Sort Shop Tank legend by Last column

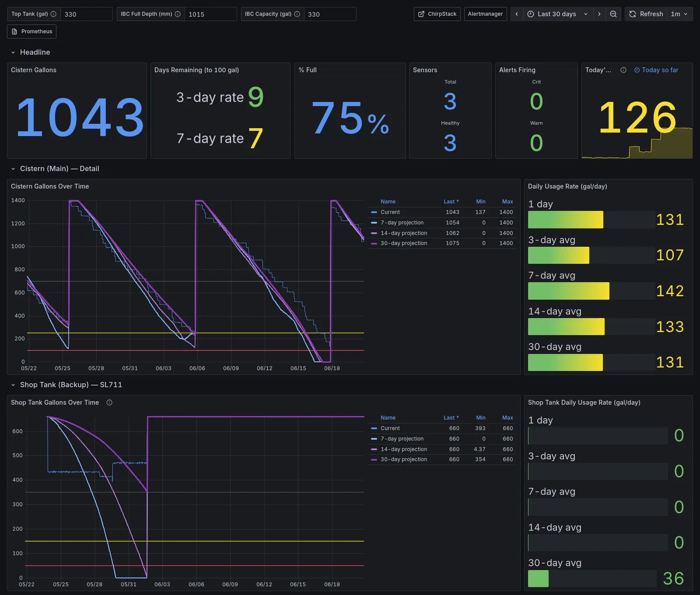(x=451, y=418)
